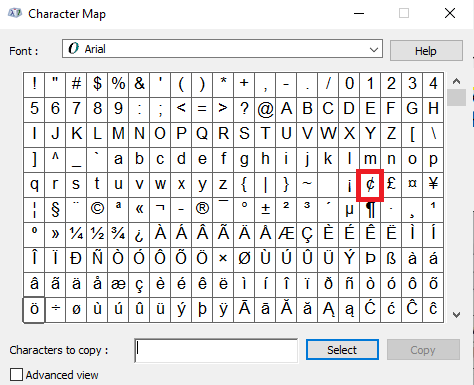
Task: Select the dollar sign $ character
Action: pyautogui.click(x=97, y=85)
